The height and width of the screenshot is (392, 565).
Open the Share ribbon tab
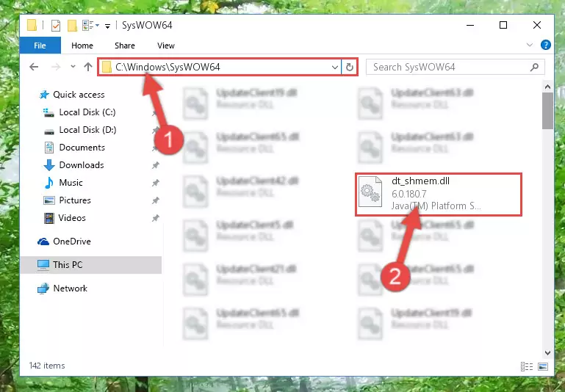point(125,46)
